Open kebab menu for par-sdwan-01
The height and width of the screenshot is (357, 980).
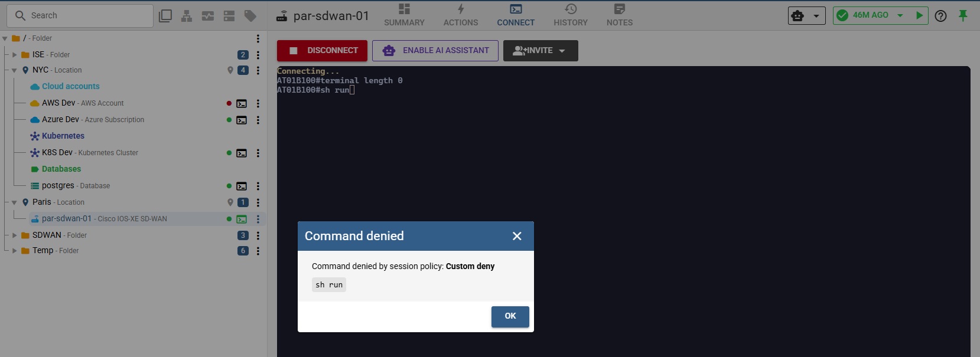coord(258,219)
